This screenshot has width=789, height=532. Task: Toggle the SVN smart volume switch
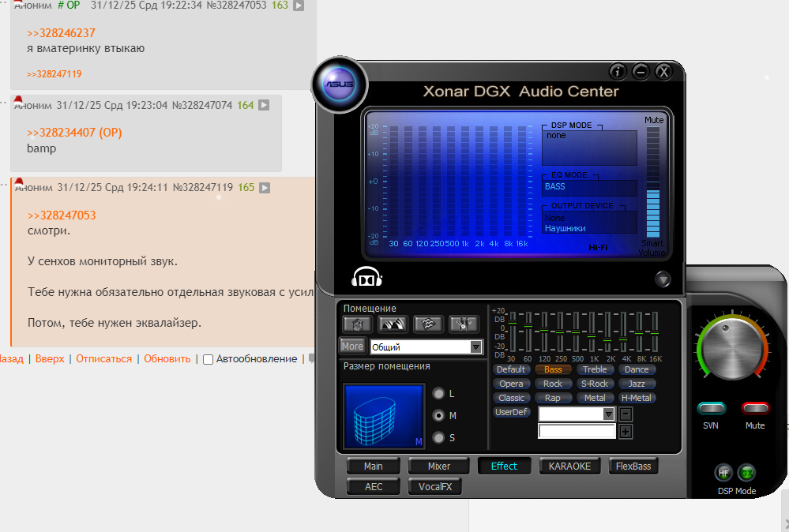(x=711, y=408)
